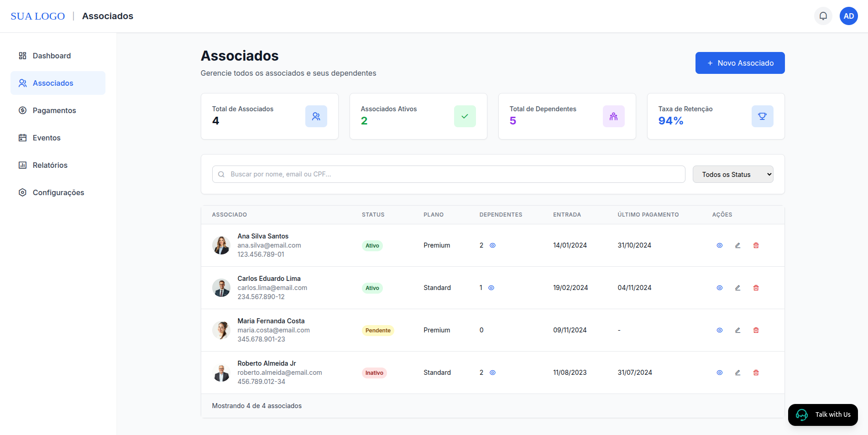Click the SUA LOGO link
868x435 pixels.
(38, 16)
